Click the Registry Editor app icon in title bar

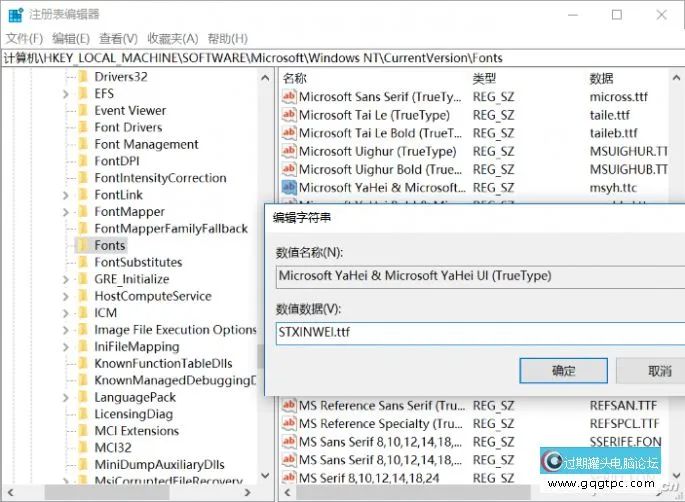(16, 15)
